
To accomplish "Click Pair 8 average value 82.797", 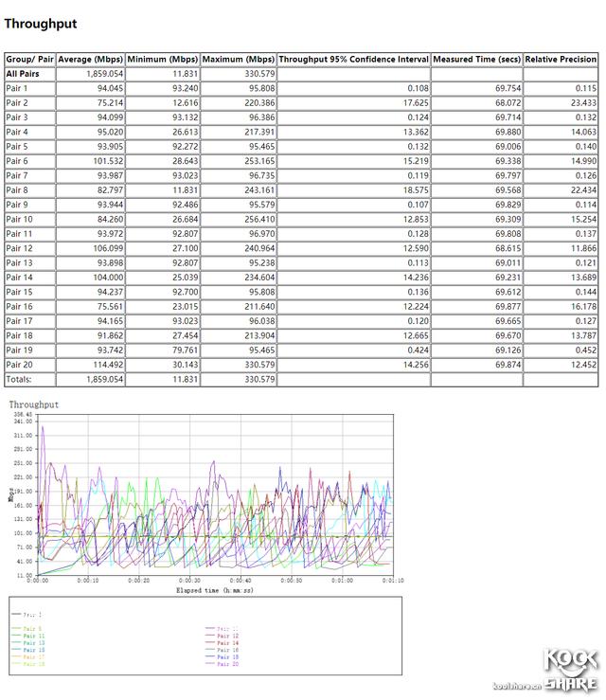I will coord(110,190).
